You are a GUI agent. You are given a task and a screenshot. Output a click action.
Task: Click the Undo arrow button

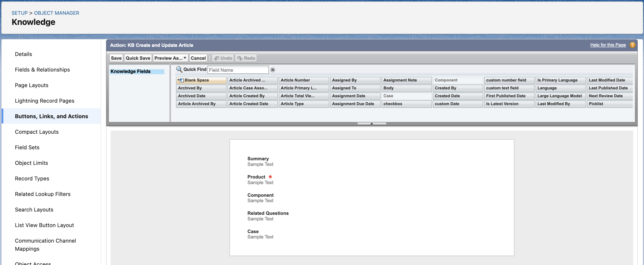click(223, 58)
